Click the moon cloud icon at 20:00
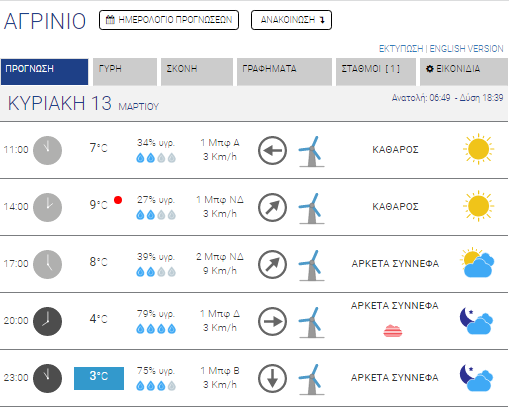The image size is (509, 407). tap(476, 321)
